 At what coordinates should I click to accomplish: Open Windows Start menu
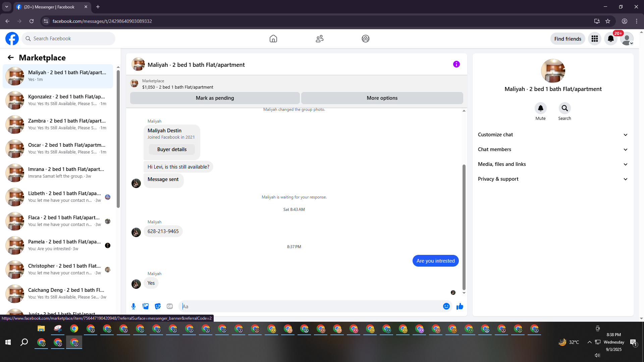pyautogui.click(x=8, y=342)
